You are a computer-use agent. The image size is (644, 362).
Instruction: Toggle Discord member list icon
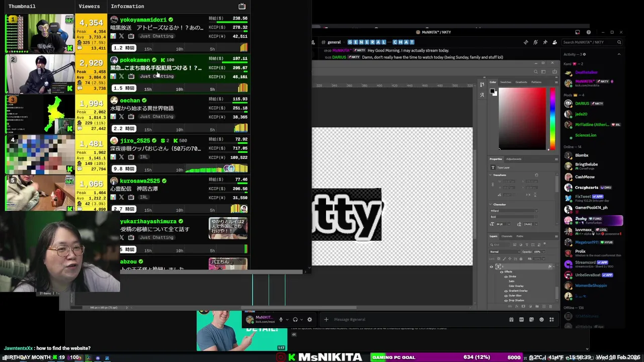[554, 42]
